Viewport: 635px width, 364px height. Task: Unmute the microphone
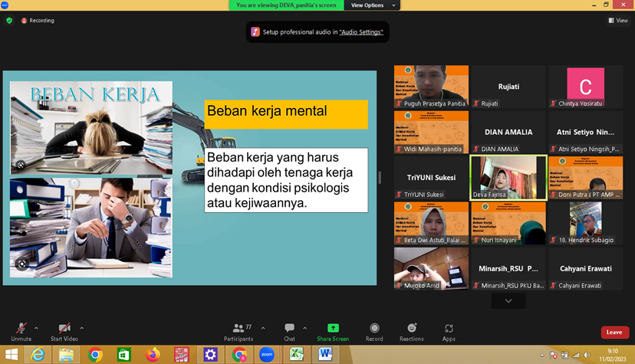pyautogui.click(x=21, y=330)
